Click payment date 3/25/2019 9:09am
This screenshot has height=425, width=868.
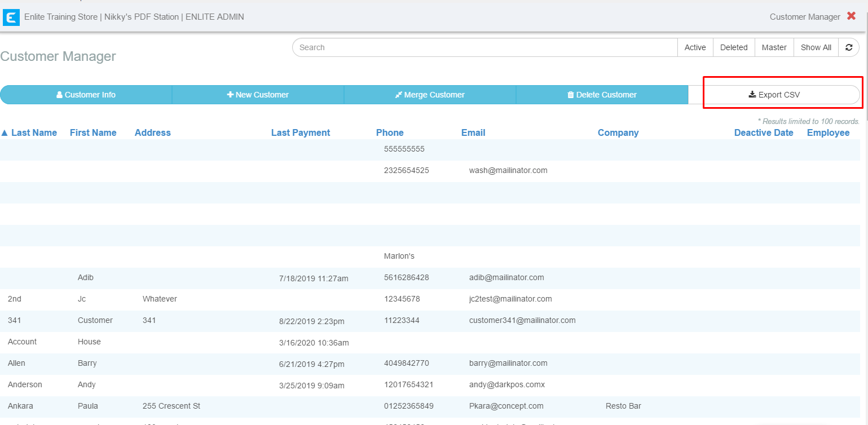[x=312, y=386]
